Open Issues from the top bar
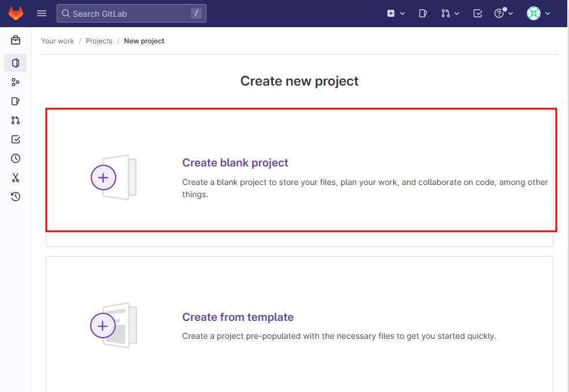This screenshot has height=392, width=569. pos(423,13)
